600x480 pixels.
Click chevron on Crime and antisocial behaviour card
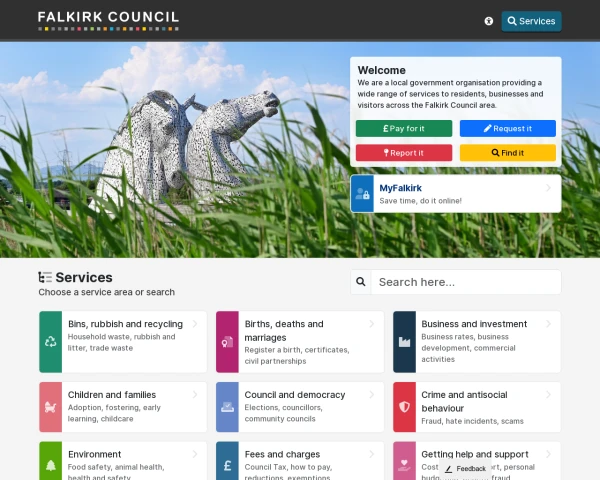tap(548, 395)
